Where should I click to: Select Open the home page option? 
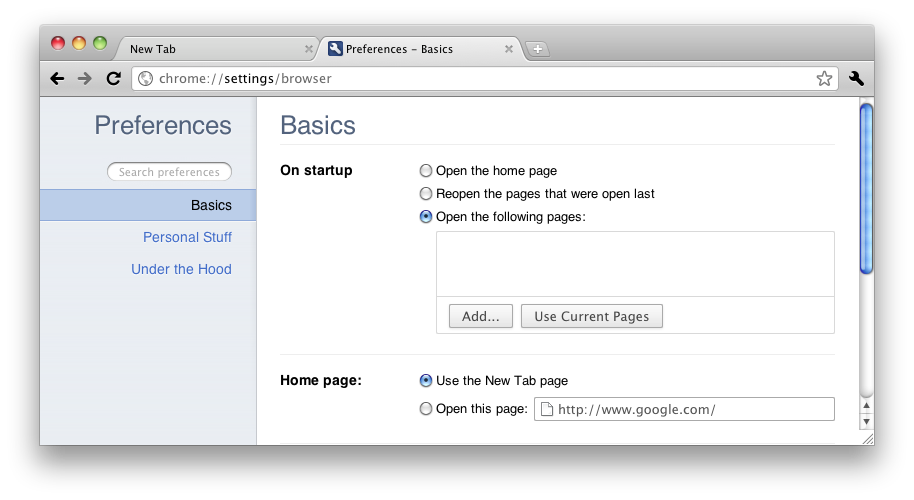point(427,171)
